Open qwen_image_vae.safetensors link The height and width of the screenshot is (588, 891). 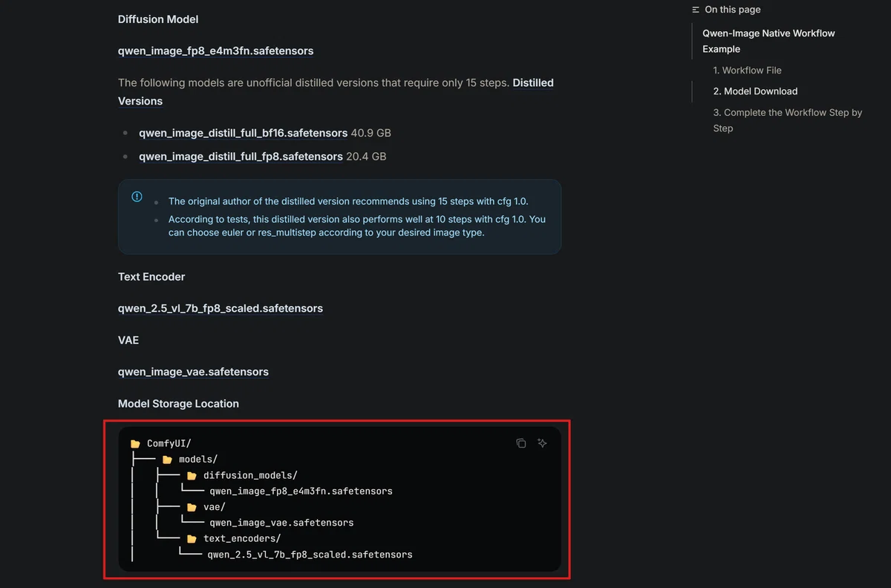pos(193,372)
